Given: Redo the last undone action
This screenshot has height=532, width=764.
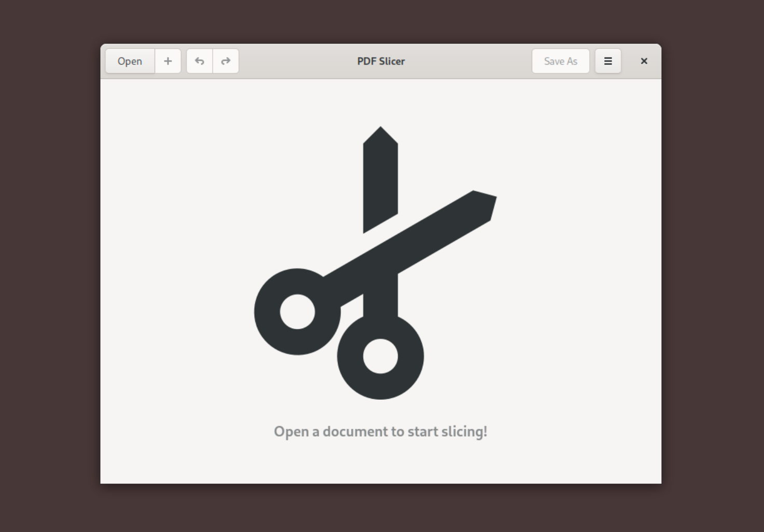Looking at the screenshot, I should (x=226, y=61).
